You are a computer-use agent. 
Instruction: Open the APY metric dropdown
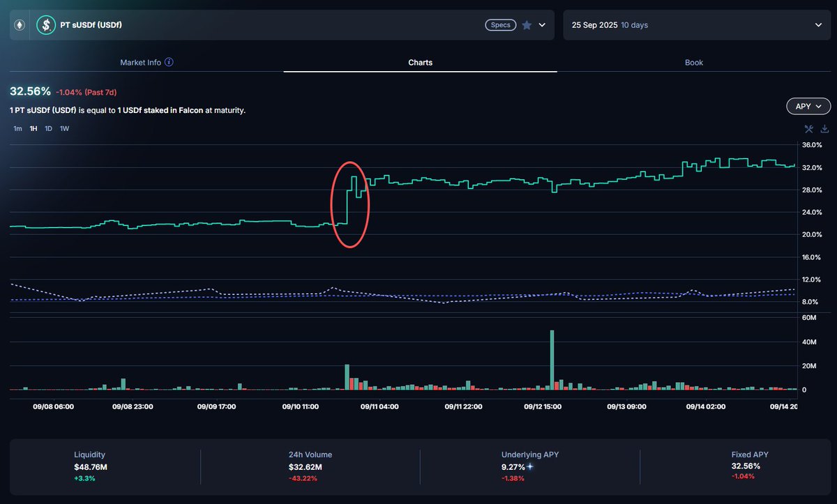coord(808,107)
